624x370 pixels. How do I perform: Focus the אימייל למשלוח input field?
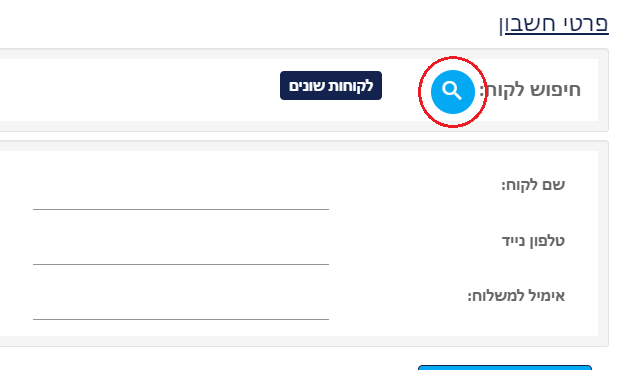point(181,307)
